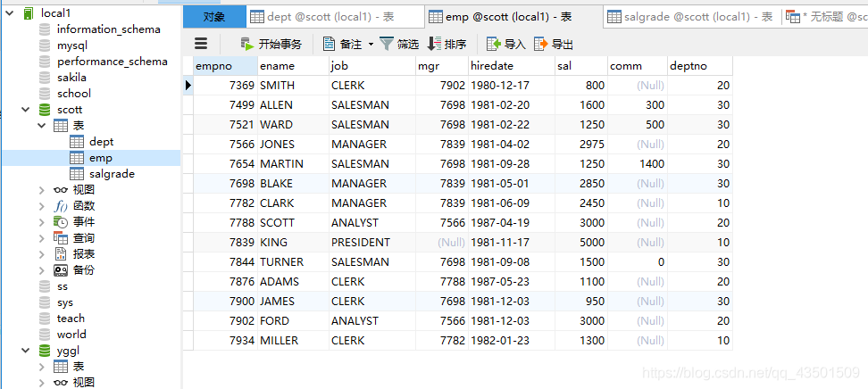Click the empno column header

[x=225, y=66]
